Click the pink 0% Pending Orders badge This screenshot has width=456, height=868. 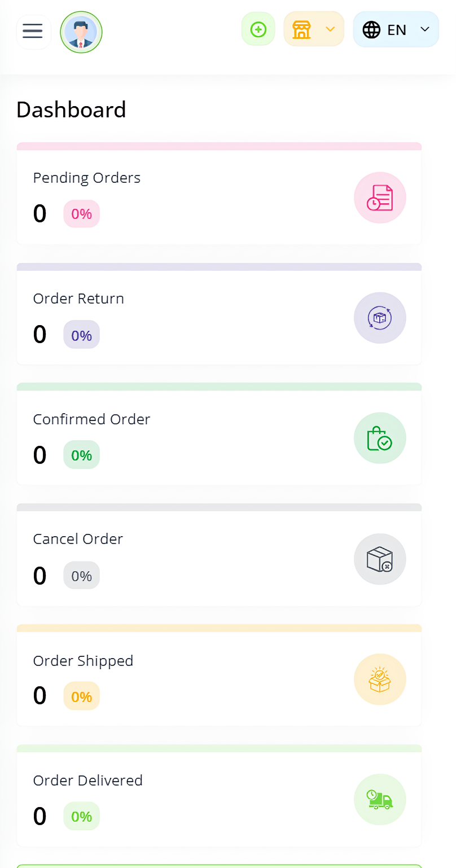[x=81, y=214]
